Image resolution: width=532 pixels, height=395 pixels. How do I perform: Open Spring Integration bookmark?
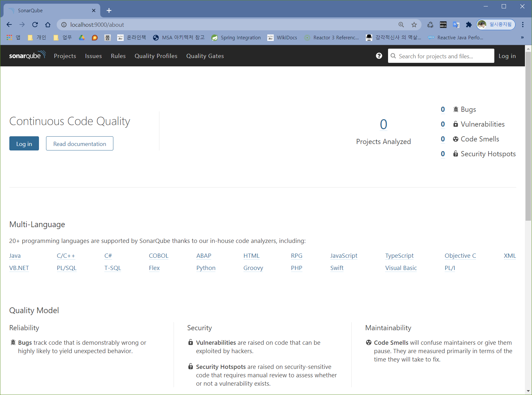(x=236, y=37)
